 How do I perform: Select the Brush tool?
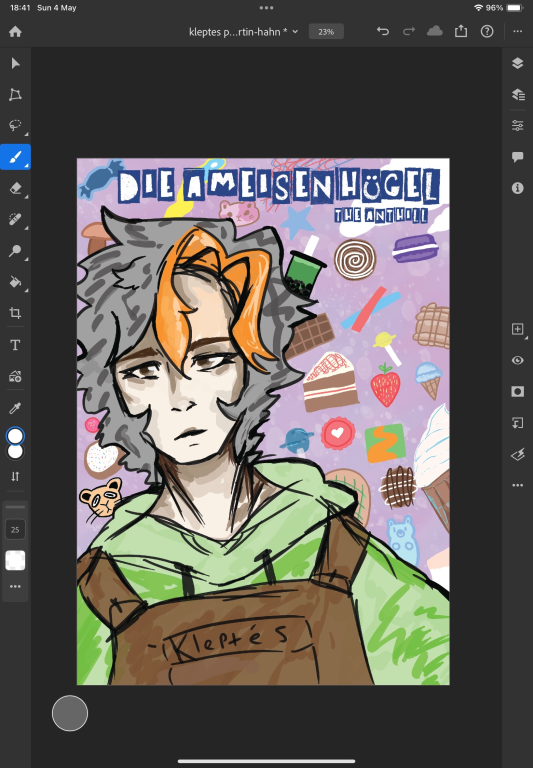click(x=15, y=157)
